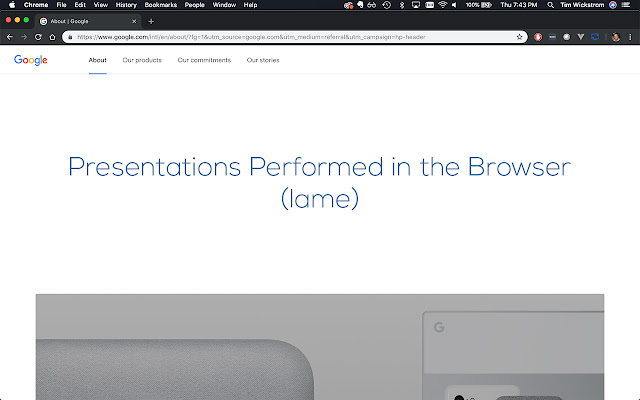The image size is (640, 400).
Task: Open the Edit menu
Action: (x=80, y=5)
